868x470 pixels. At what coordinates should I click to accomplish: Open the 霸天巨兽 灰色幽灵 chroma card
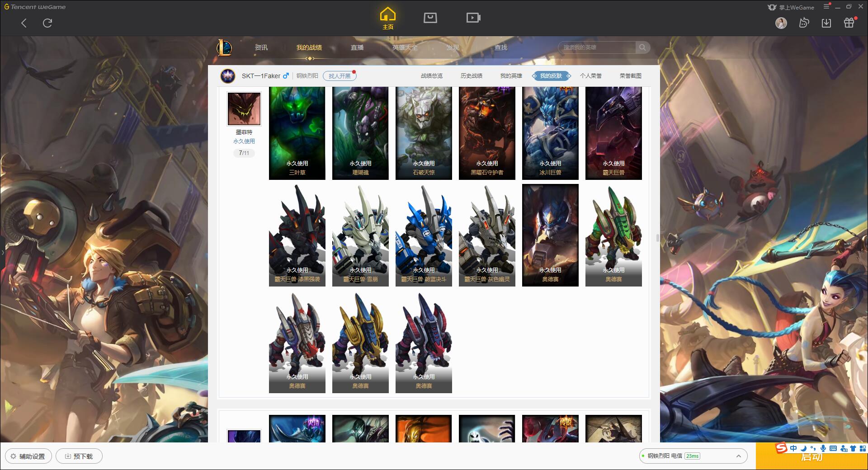tap(487, 235)
